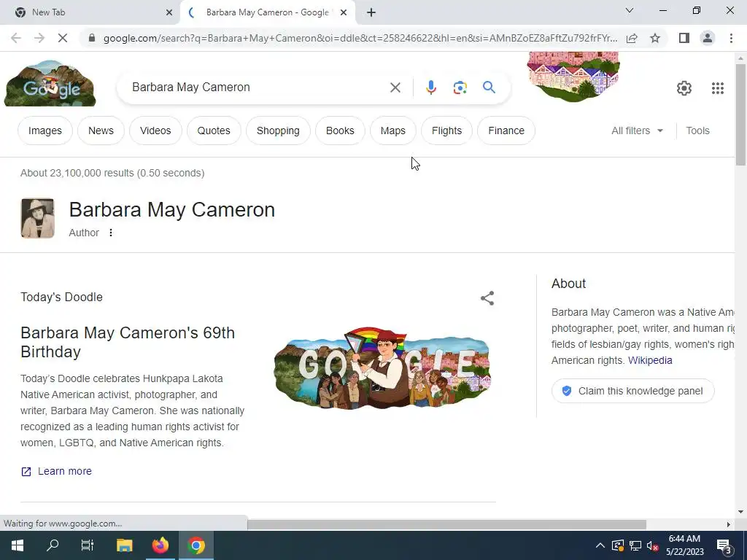The height and width of the screenshot is (560, 747).
Task: Click the scroll right arrow
Action: (x=728, y=524)
